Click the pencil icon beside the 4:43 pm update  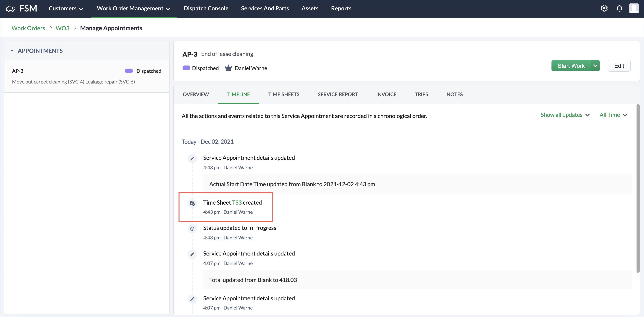coord(192,159)
